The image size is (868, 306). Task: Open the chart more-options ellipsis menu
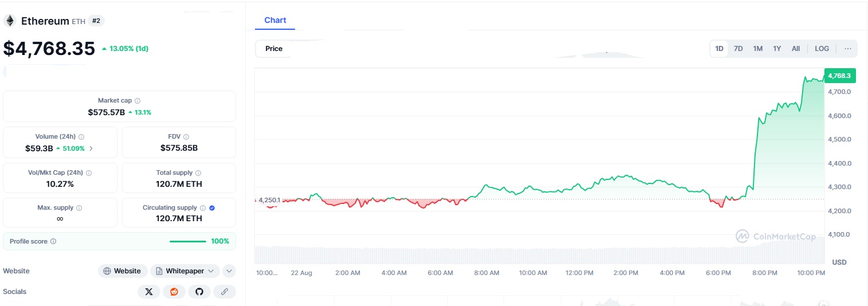[848, 49]
